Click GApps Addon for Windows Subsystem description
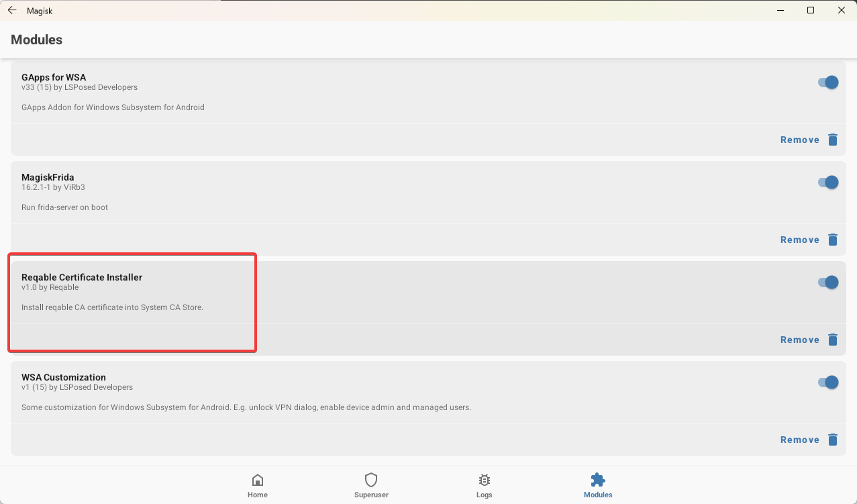857x504 pixels. click(113, 107)
